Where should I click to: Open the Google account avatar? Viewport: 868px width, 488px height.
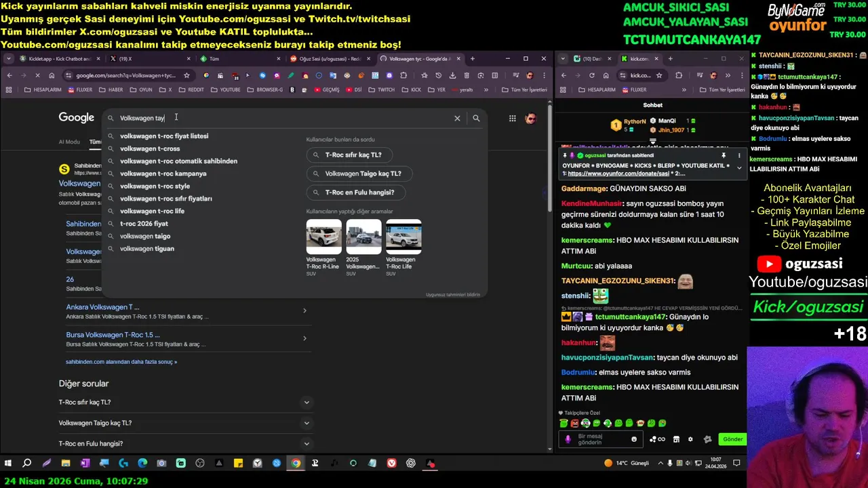tap(530, 118)
